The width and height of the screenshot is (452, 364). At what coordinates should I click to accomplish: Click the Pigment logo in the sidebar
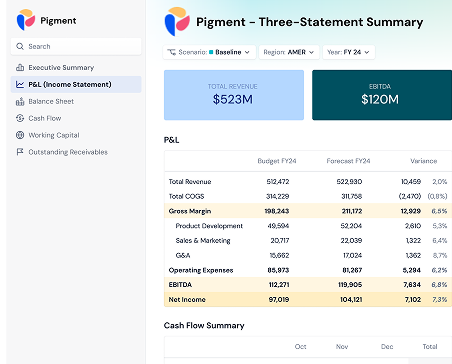click(26, 20)
